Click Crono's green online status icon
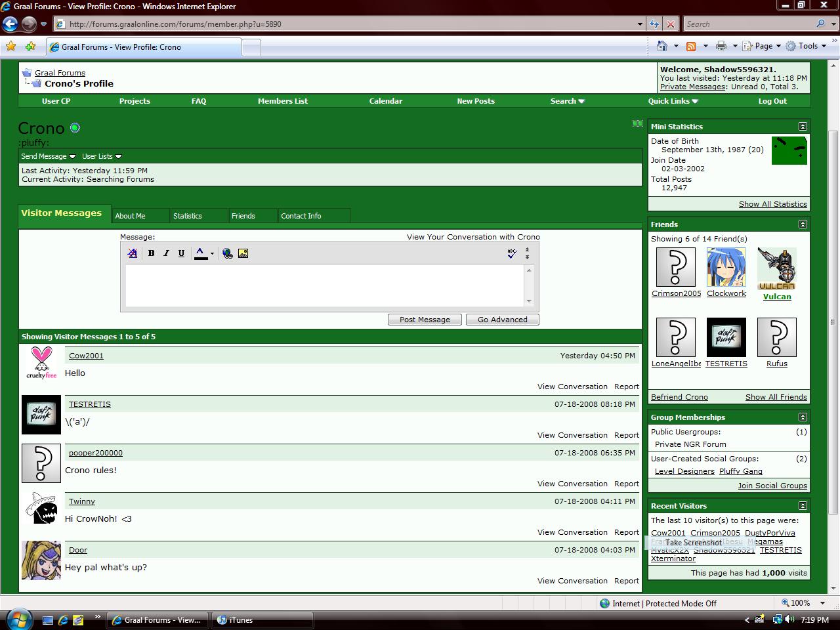Viewport: 840px width, 630px height. click(75, 128)
